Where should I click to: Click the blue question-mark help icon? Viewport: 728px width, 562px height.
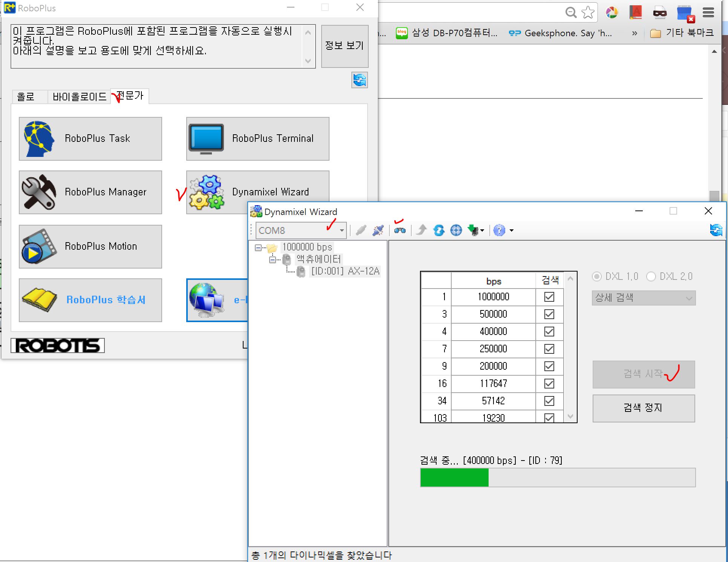click(x=499, y=230)
